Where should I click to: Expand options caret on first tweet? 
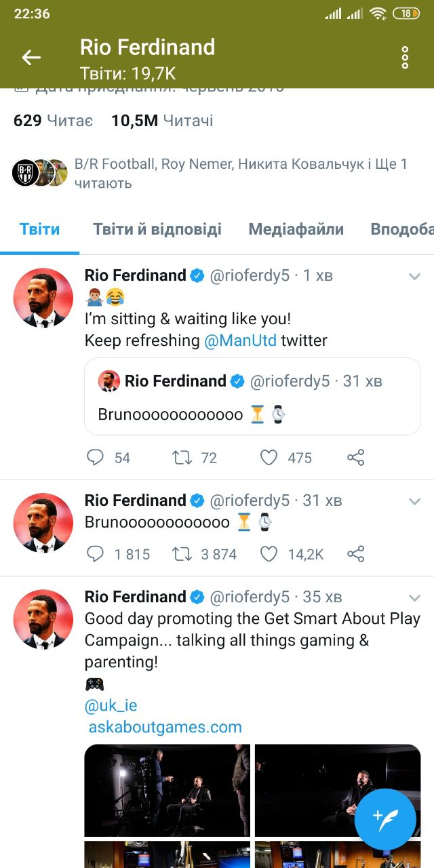coord(414,276)
